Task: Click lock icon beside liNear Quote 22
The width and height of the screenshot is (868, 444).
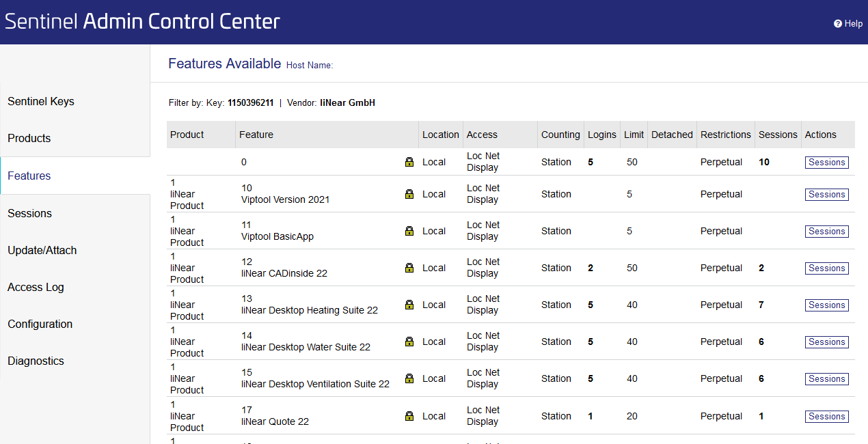Action: 409,416
